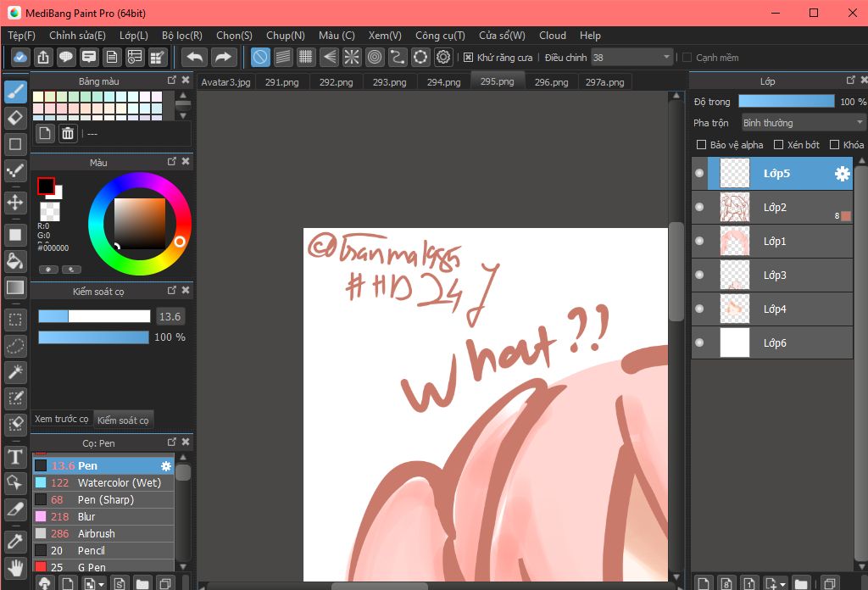Image resolution: width=868 pixels, height=590 pixels.
Task: Undock the Kiểm soát cọ panel
Action: (171, 290)
